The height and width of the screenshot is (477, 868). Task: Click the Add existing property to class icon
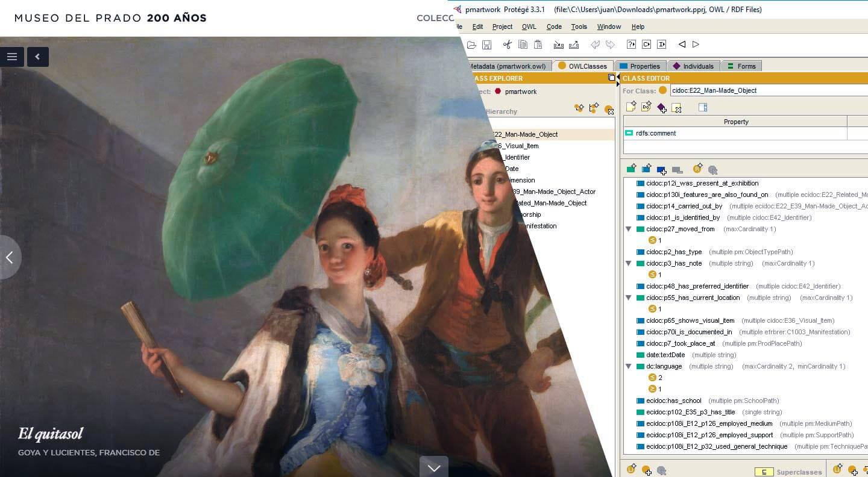pos(661,170)
